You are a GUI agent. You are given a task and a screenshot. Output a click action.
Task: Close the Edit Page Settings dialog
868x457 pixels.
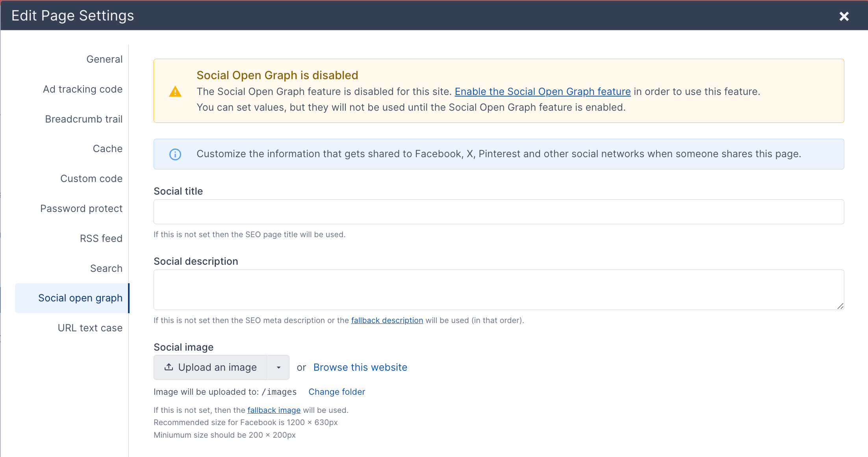(844, 16)
